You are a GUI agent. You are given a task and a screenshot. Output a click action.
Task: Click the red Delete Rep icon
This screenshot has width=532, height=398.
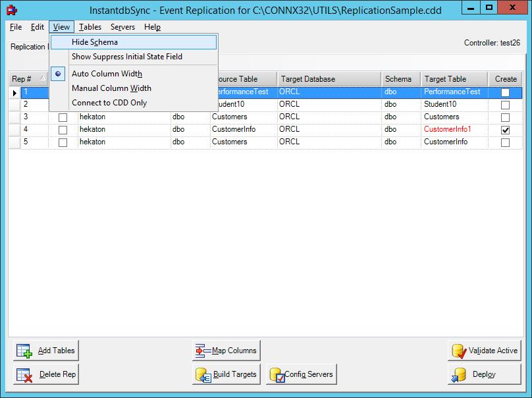coord(24,374)
